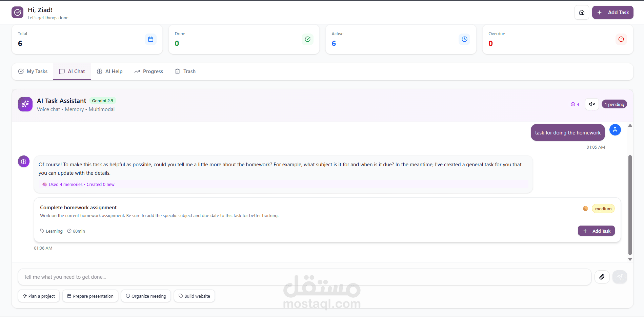This screenshot has width=644, height=317.
Task: Focus the 'Tell me what you need' input
Action: click(x=305, y=277)
